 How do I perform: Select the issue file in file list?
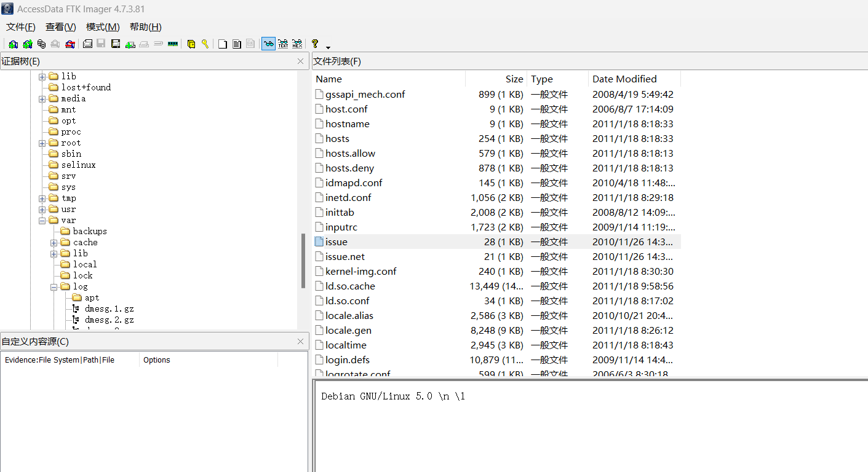[496, 242]
